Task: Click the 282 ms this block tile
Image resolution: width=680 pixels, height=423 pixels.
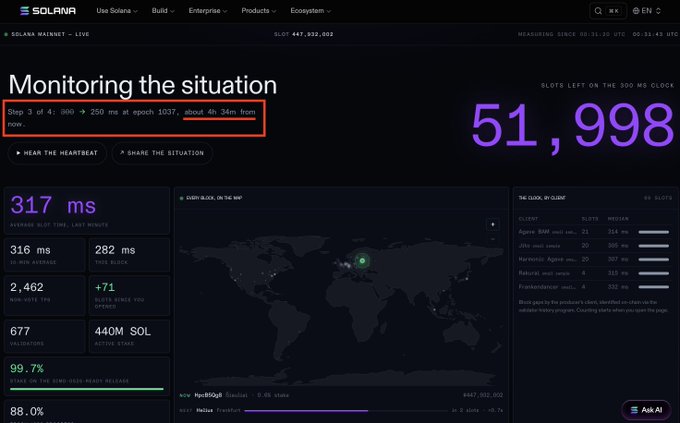Action: pyautogui.click(x=129, y=255)
